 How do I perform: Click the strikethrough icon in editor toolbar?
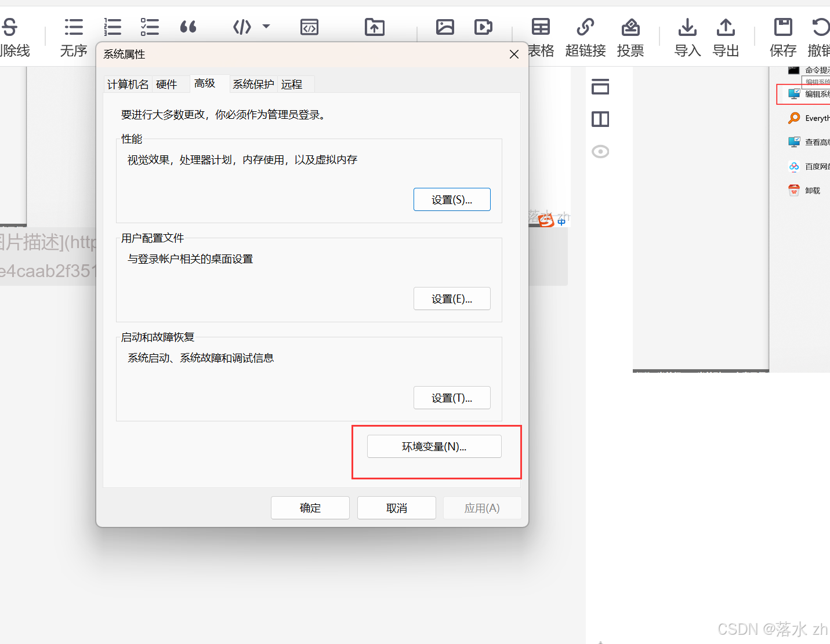10,27
